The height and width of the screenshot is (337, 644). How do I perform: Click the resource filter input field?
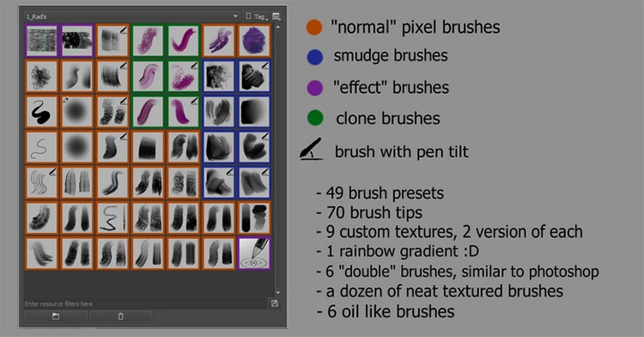click(x=145, y=303)
